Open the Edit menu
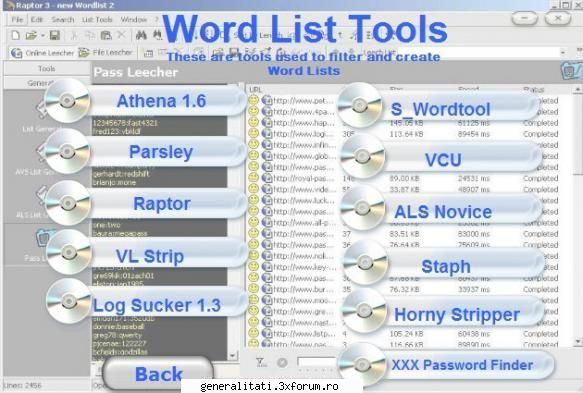 click(37, 20)
